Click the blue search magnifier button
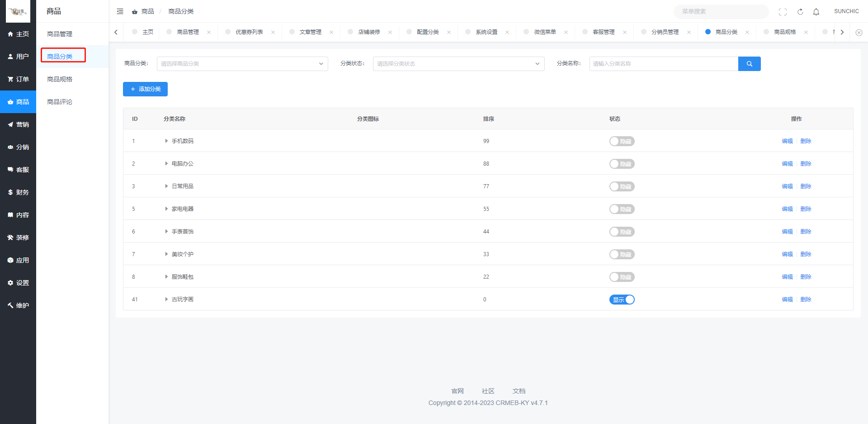The width and height of the screenshot is (868, 424). pos(749,64)
